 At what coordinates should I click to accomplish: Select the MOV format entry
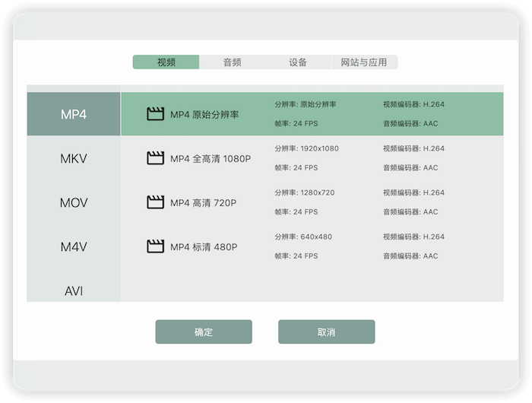74,203
